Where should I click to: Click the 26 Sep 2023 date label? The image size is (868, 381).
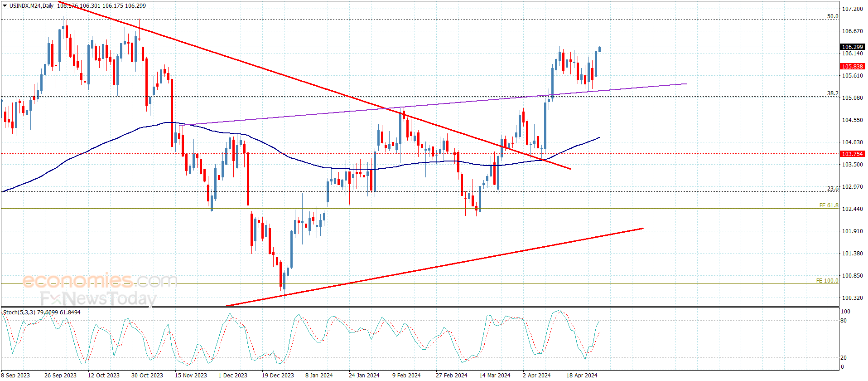point(60,375)
